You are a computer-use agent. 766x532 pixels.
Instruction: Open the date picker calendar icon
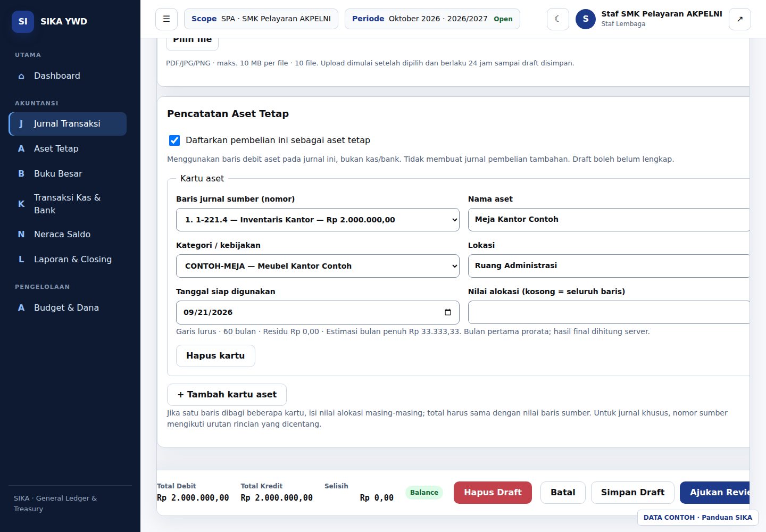point(448,312)
